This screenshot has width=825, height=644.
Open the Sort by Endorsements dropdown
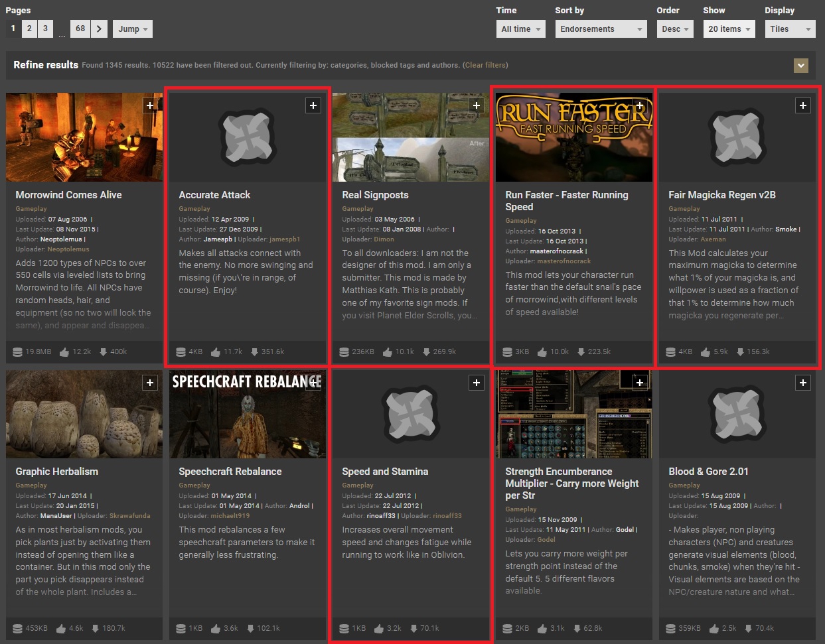coord(601,29)
